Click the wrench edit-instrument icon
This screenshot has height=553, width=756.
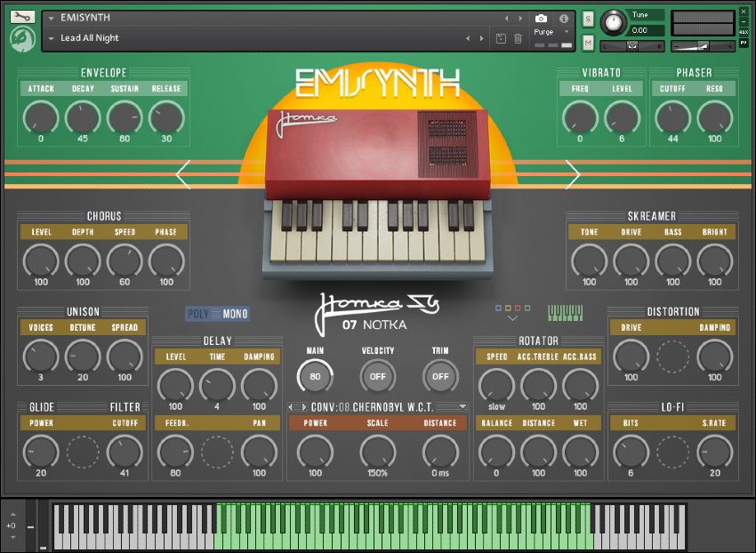[x=20, y=16]
